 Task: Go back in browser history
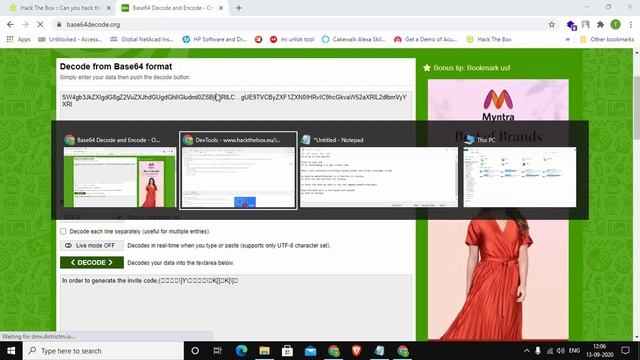10,24
